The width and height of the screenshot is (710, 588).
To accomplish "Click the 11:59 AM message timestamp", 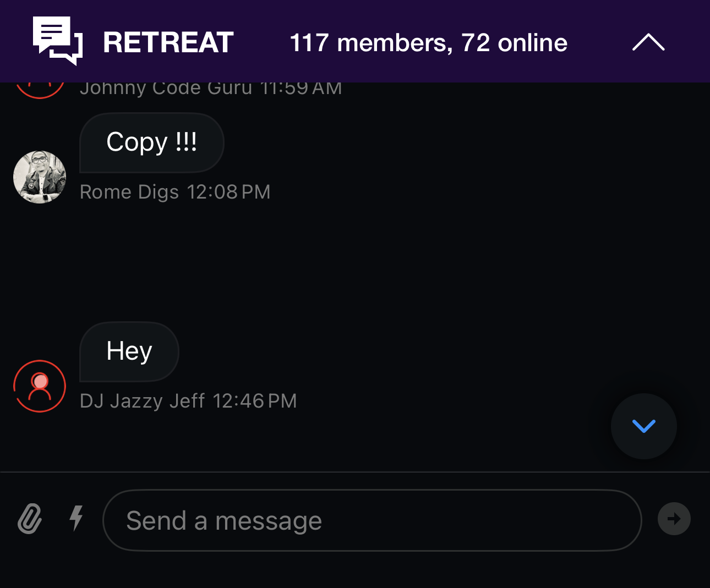I will click(301, 89).
